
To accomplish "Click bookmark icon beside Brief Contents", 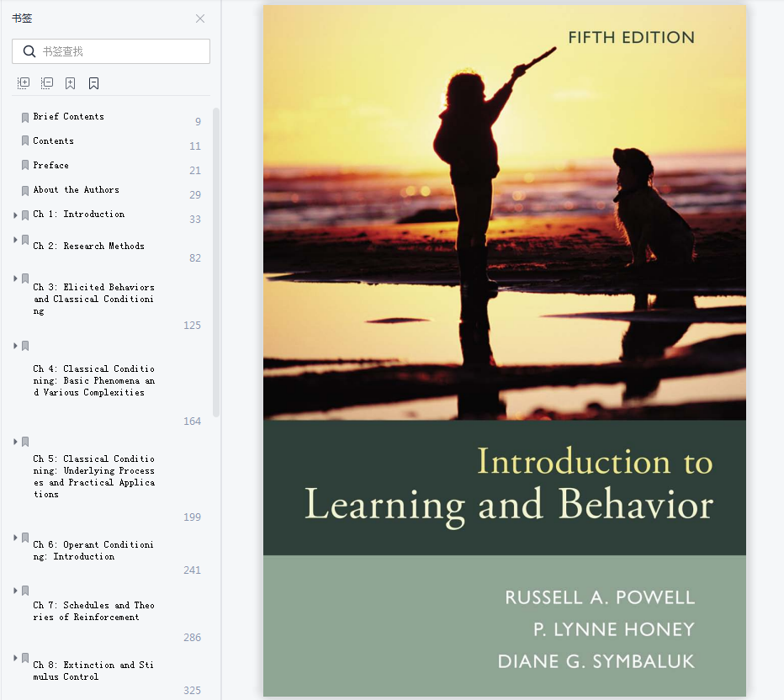I will coord(25,118).
